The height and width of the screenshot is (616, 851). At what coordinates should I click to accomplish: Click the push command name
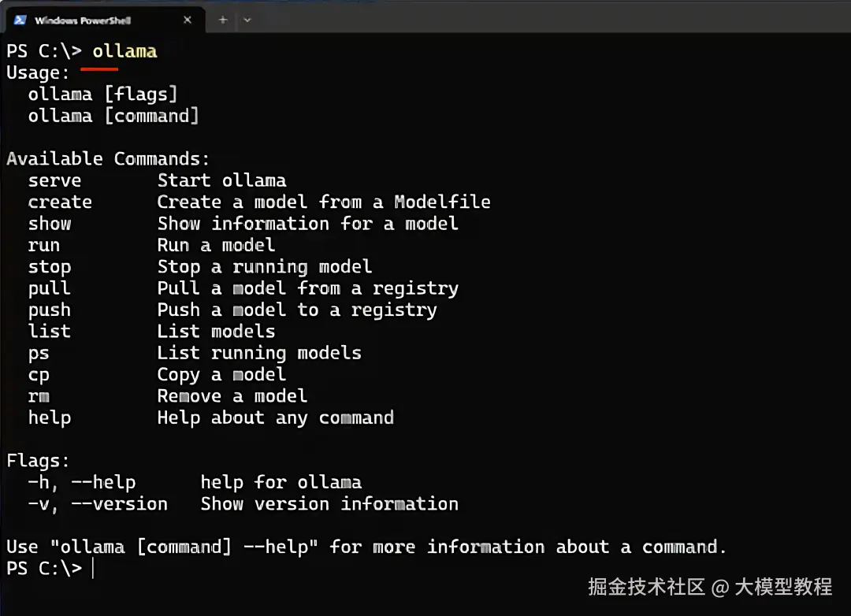[x=49, y=310]
